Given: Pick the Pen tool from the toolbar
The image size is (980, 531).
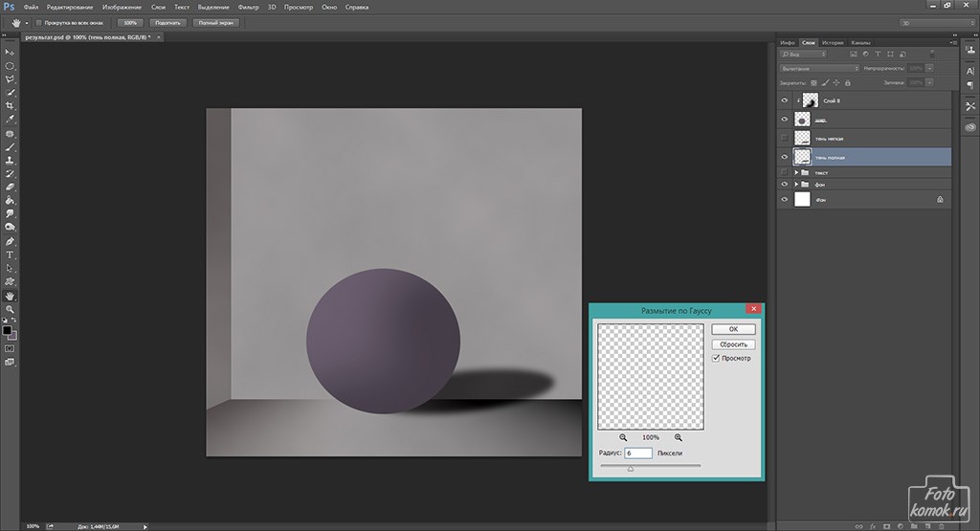Looking at the screenshot, I should 10,241.
